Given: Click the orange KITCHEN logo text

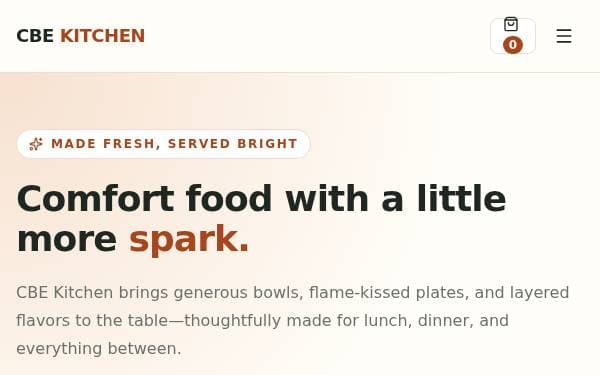Looking at the screenshot, I should point(103,36).
